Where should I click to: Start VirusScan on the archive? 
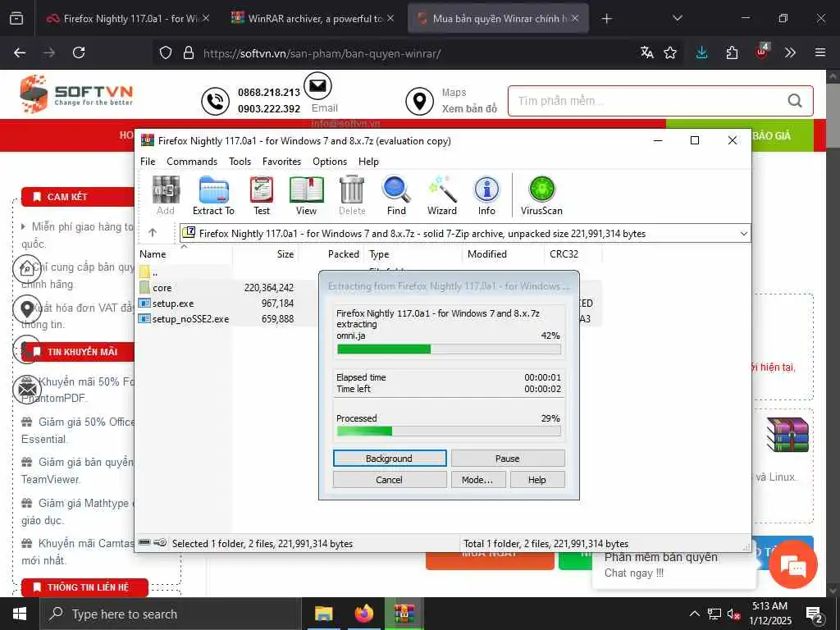click(x=541, y=196)
